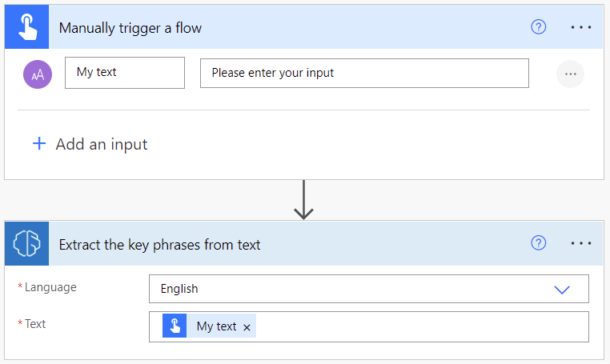610x364 pixels.
Task: Click the Language dropdown chevron arrow
Action: 562,290
